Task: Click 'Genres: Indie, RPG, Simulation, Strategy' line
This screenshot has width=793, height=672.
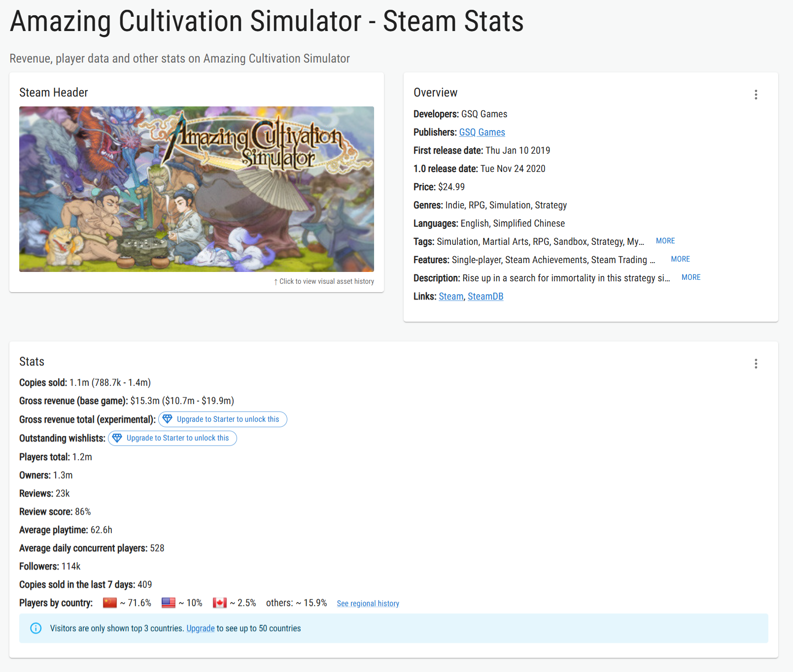Action: (x=490, y=205)
